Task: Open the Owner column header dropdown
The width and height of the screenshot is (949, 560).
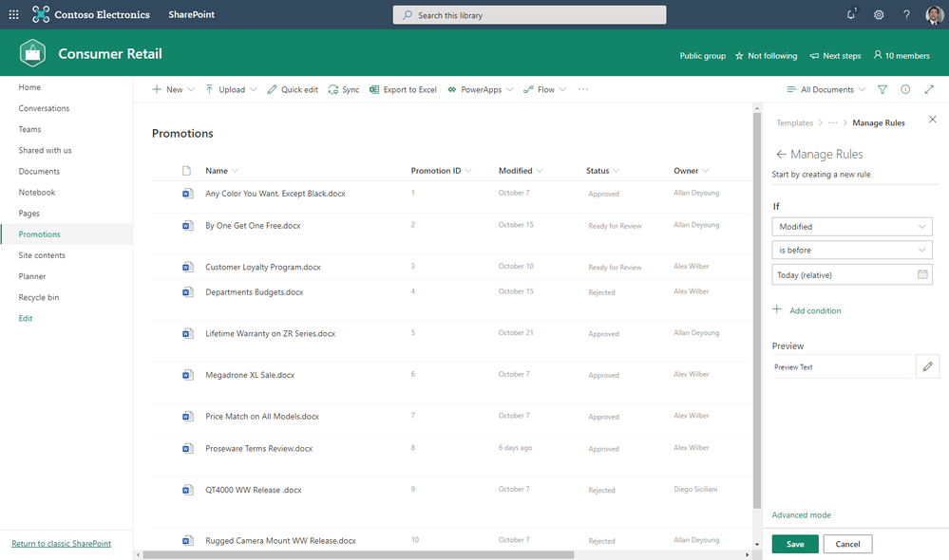Action: (705, 171)
